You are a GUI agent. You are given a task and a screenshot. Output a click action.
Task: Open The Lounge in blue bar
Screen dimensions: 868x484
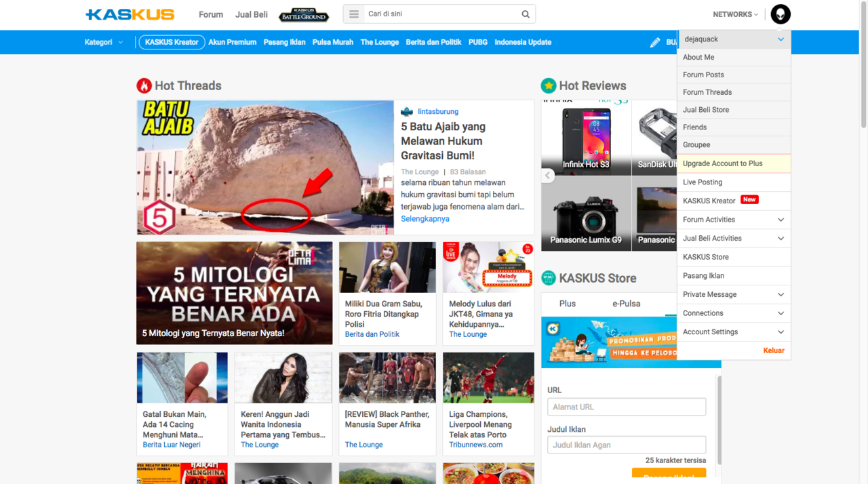tap(380, 42)
